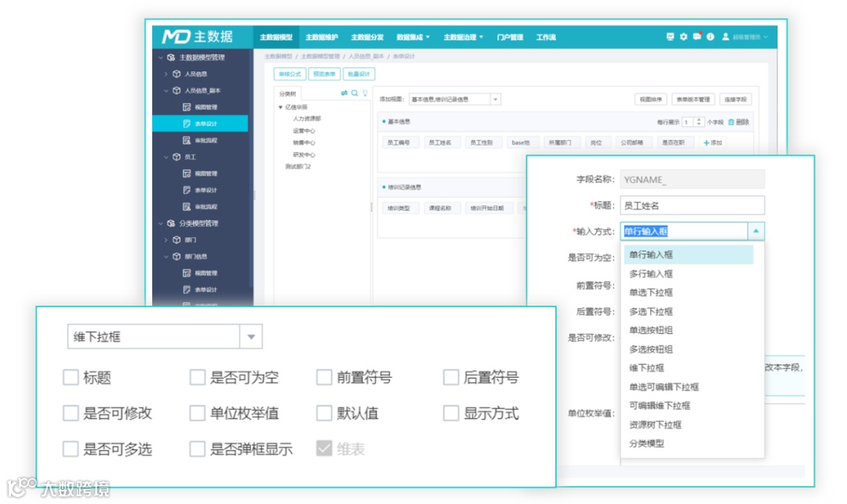Open the settings gear icon
Viewport: 847px width, 504px height.
point(683,37)
